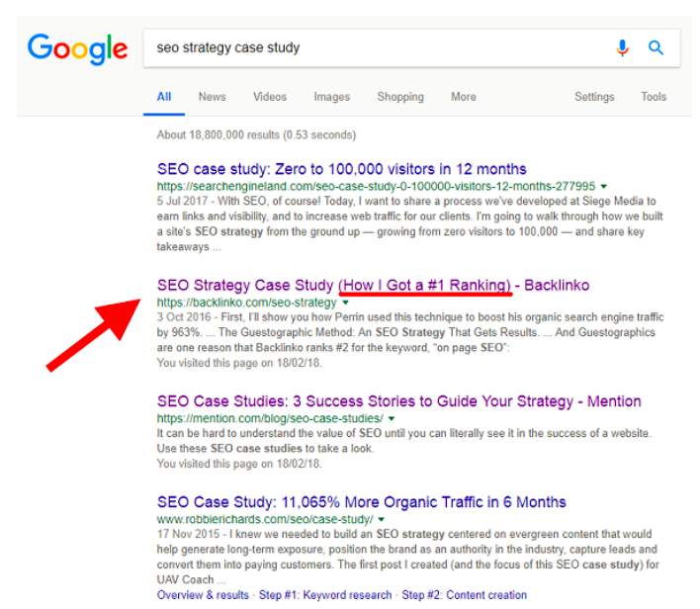Screen dimensions: 700x609
Task: Open 'Step #2: Content creation' sitelink
Action: tap(465, 595)
